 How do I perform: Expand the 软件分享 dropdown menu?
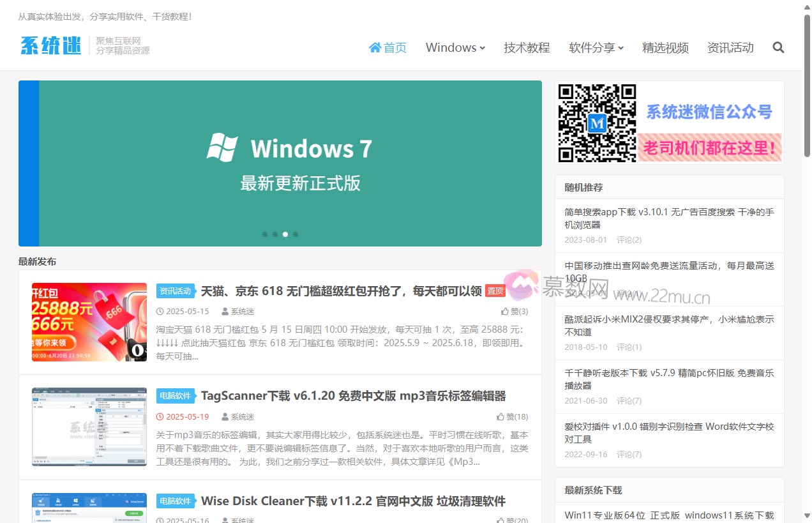[596, 47]
